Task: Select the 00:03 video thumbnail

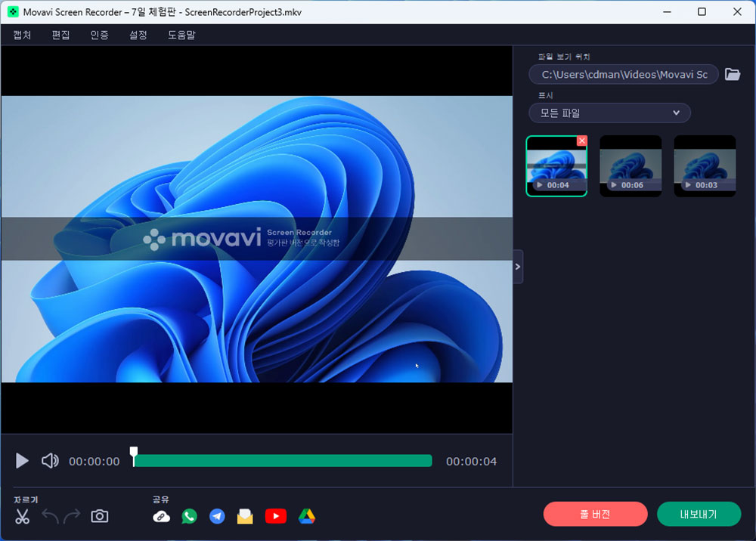Action: pos(705,165)
